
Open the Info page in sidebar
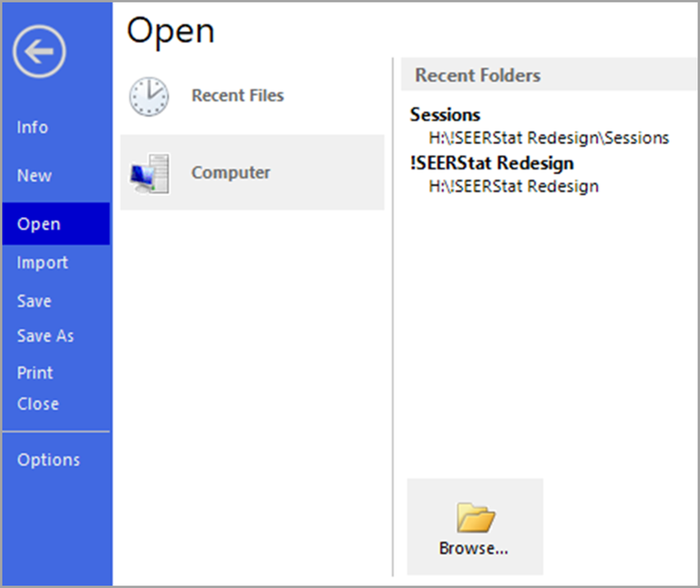33,128
